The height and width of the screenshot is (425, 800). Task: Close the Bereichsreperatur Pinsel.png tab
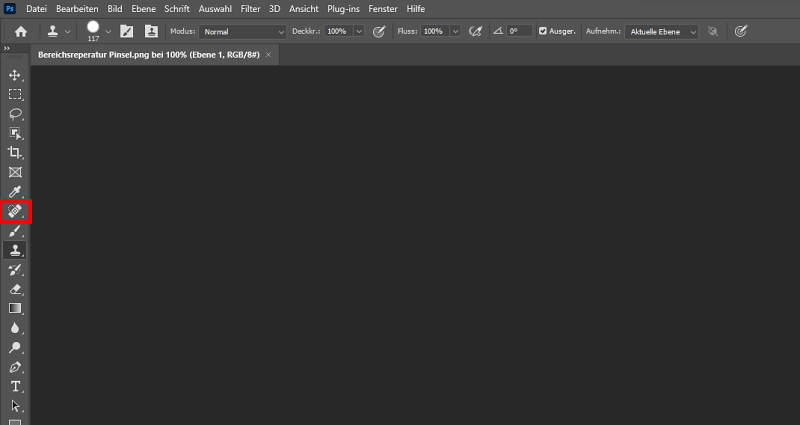268,53
